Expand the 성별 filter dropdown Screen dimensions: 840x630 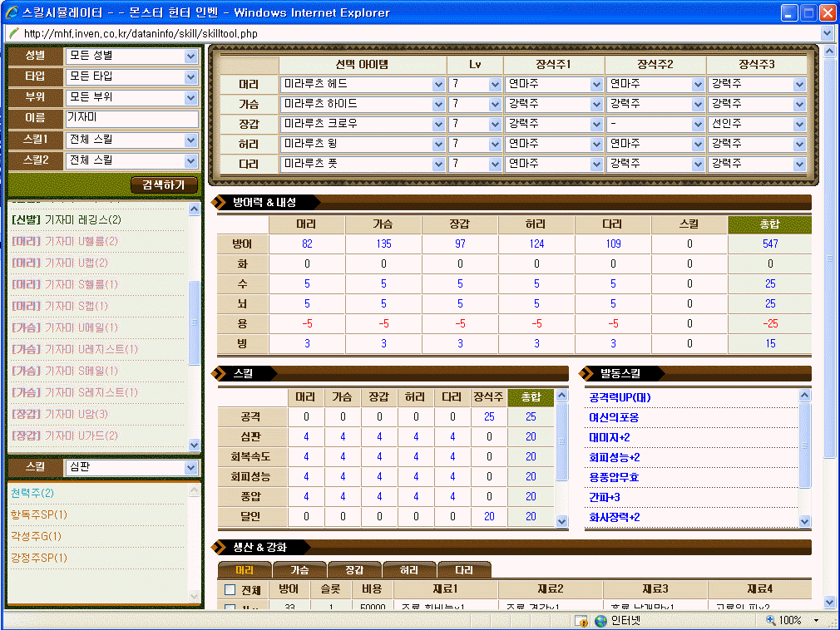191,56
